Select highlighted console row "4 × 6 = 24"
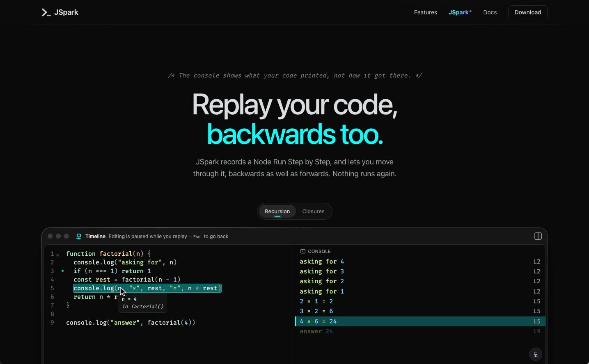Viewport: 589px width, 364px height. [420, 321]
